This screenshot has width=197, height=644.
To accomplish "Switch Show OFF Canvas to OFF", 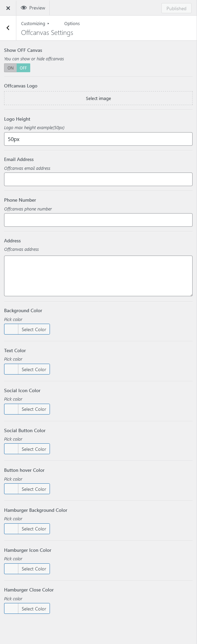I will click(x=23, y=68).
